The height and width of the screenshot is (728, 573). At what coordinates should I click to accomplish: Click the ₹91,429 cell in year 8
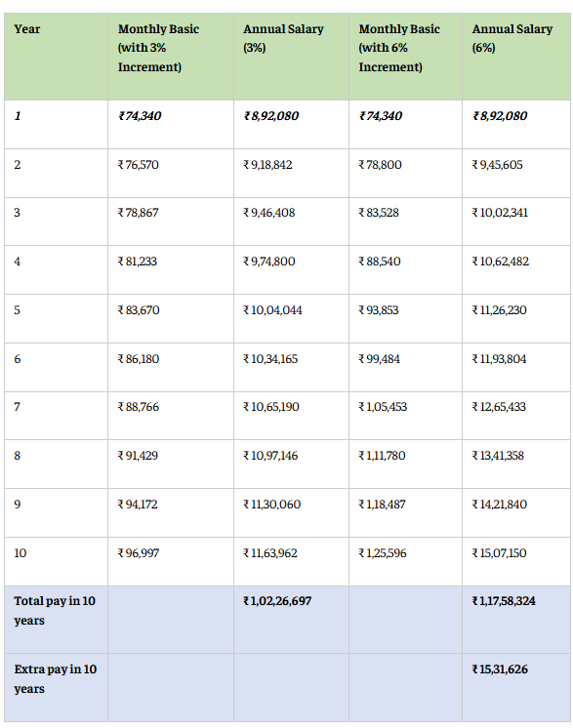click(138, 456)
